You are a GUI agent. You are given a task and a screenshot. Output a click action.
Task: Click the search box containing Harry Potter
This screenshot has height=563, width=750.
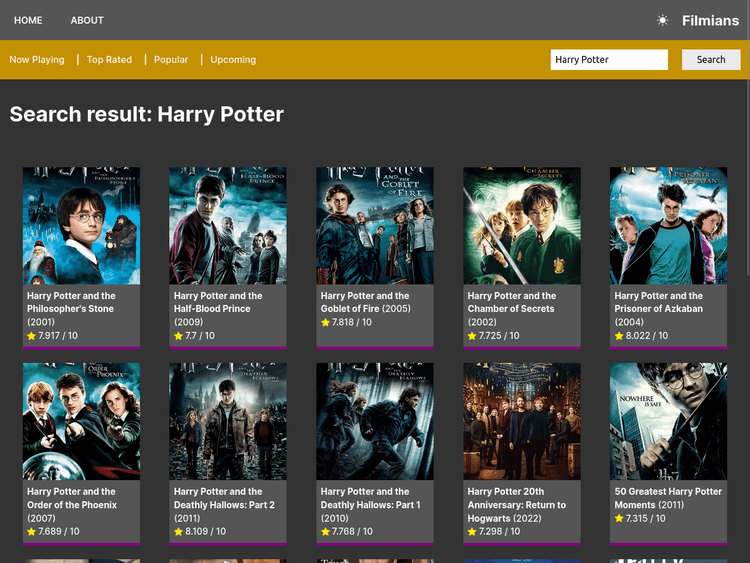coord(609,60)
